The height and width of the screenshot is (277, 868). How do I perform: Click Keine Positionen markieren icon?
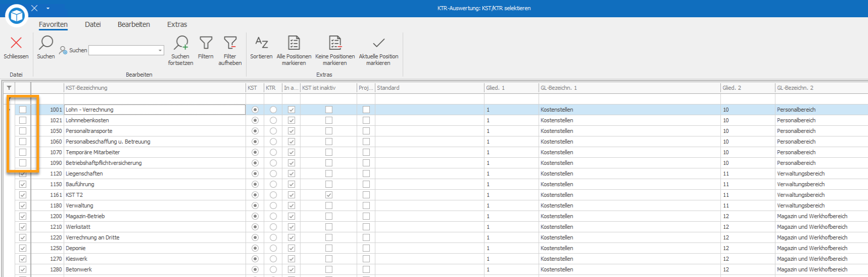[335, 44]
